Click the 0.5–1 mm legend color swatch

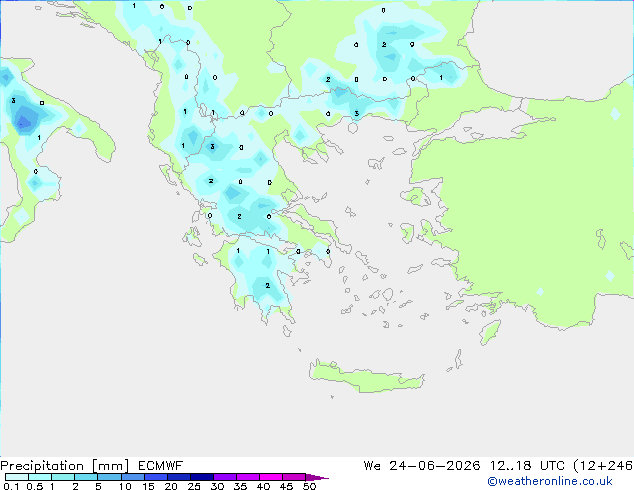tap(40, 477)
